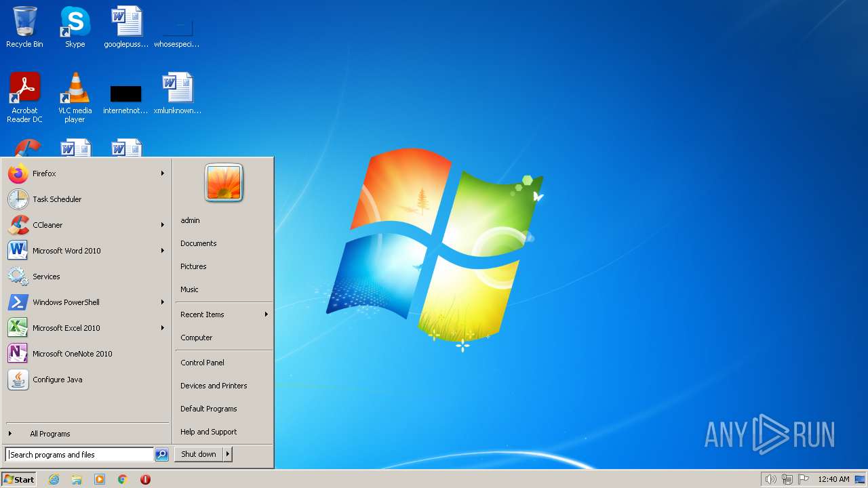Click the search magnifier button
Image resolution: width=868 pixels, height=488 pixels.
161,455
